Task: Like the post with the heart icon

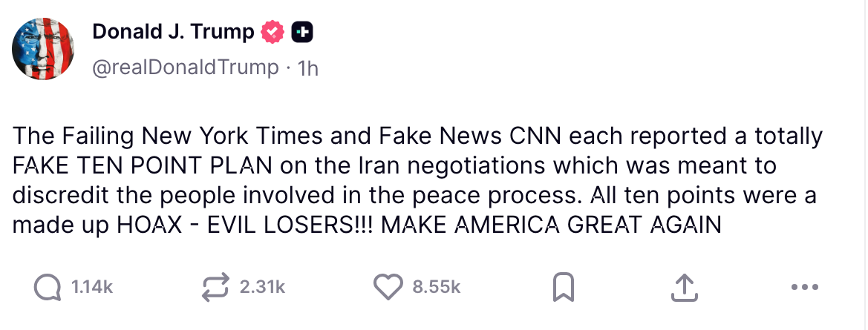Action: tap(388, 287)
